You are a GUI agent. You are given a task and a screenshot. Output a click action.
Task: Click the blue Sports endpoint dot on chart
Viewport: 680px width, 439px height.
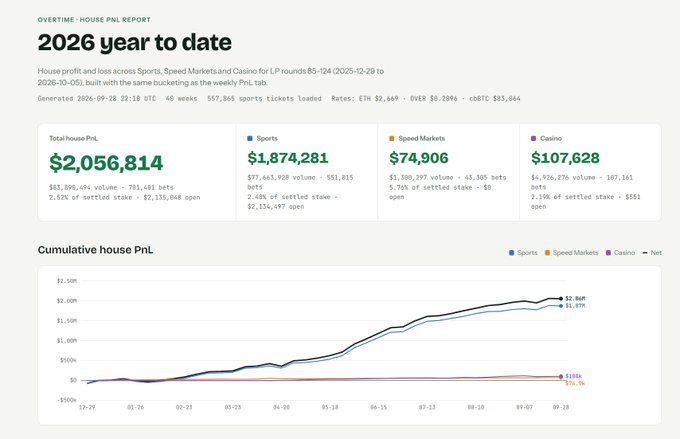tap(561, 306)
